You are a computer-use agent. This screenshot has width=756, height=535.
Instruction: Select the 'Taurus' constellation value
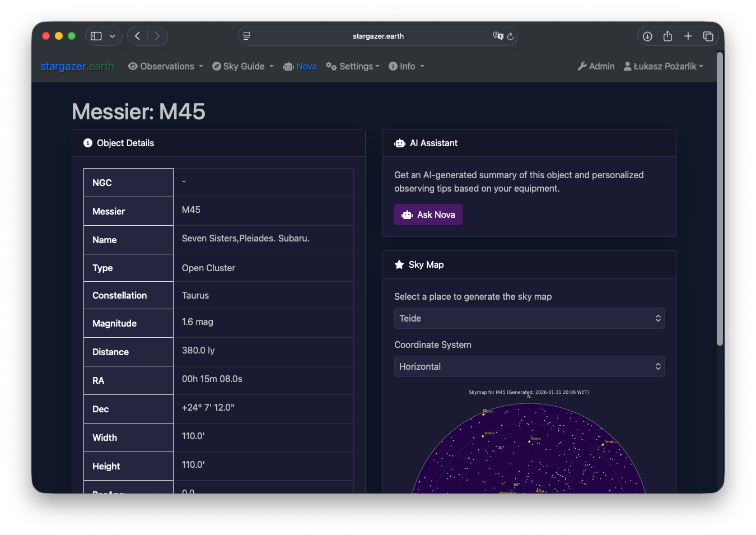click(x=195, y=295)
